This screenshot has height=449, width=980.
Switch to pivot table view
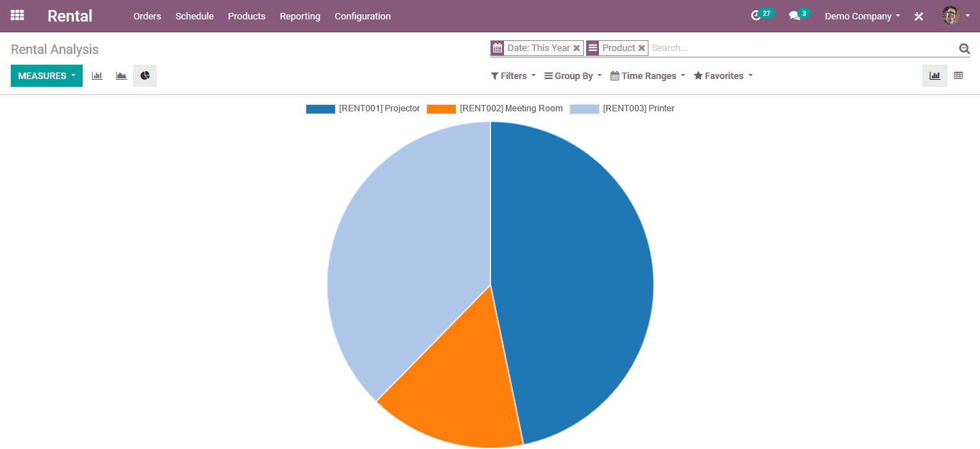958,75
